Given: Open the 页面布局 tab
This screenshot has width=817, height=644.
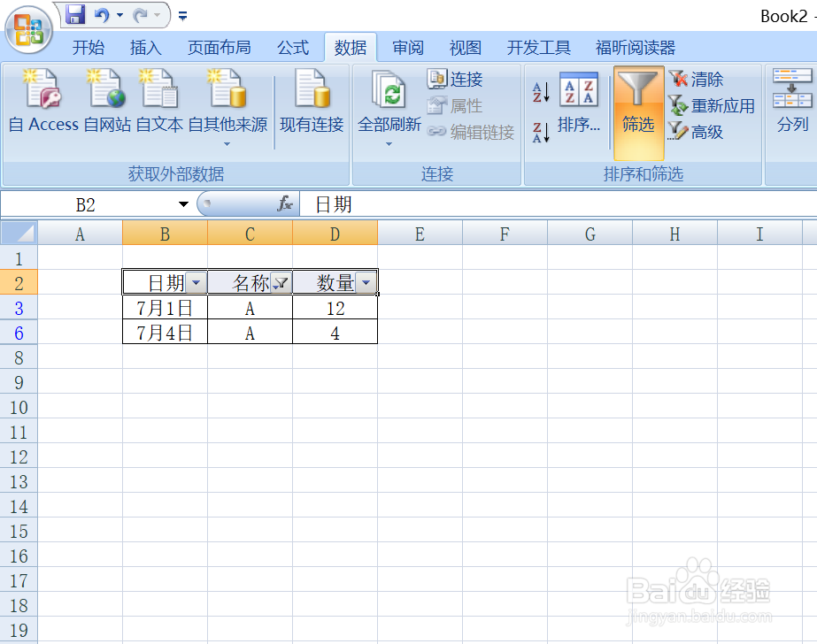Looking at the screenshot, I should [219, 48].
